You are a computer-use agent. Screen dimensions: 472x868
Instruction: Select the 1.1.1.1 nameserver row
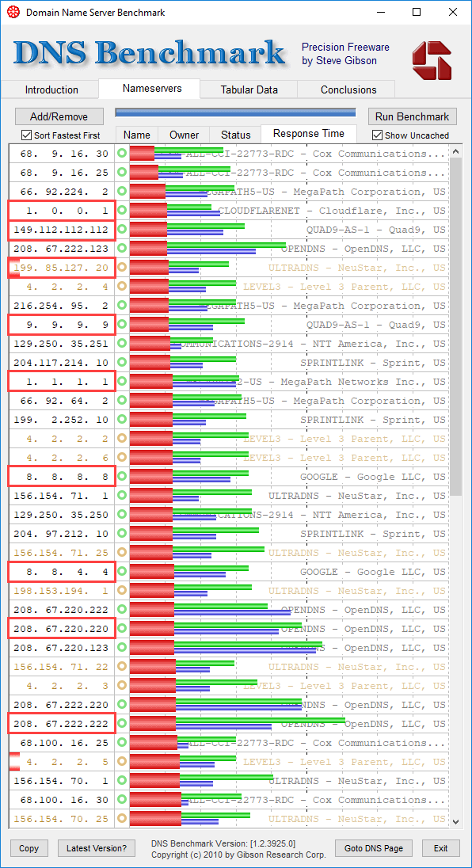228,382
